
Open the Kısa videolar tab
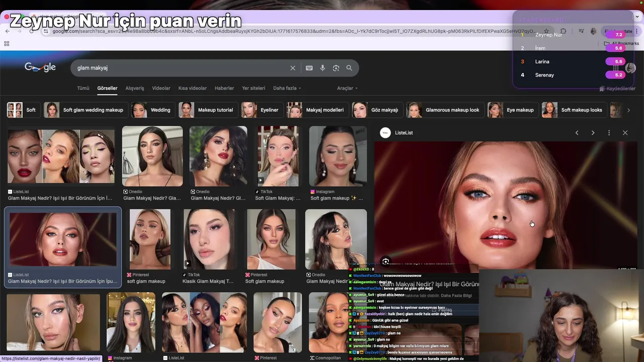pos(192,88)
